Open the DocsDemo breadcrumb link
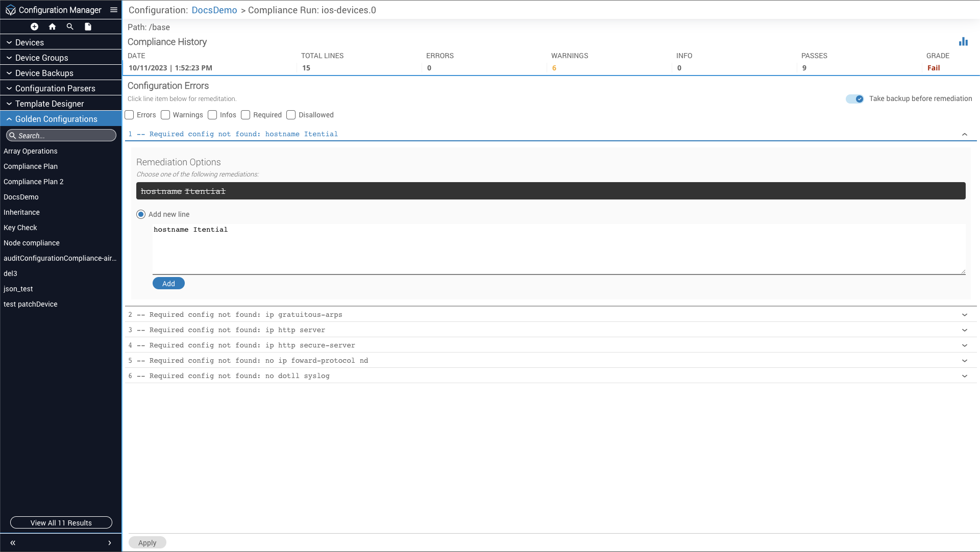980x552 pixels. pos(214,10)
